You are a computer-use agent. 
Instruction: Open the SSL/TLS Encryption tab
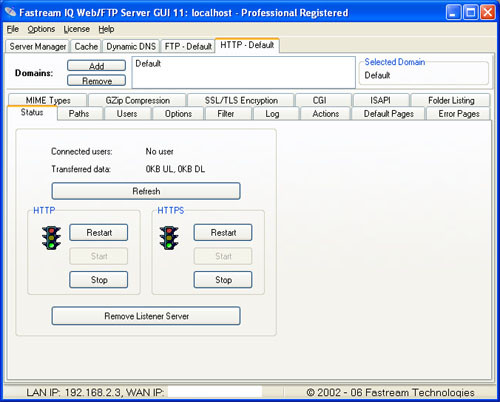pyautogui.click(x=241, y=100)
